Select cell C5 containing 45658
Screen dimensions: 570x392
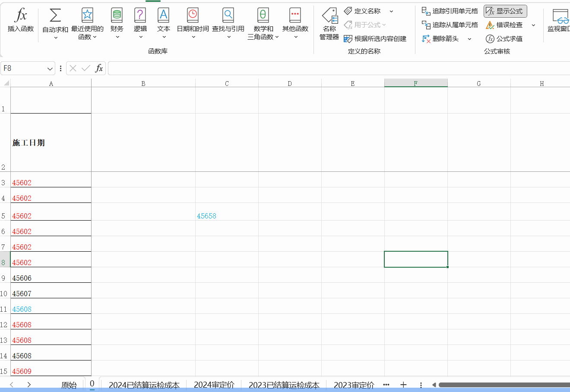click(x=227, y=216)
